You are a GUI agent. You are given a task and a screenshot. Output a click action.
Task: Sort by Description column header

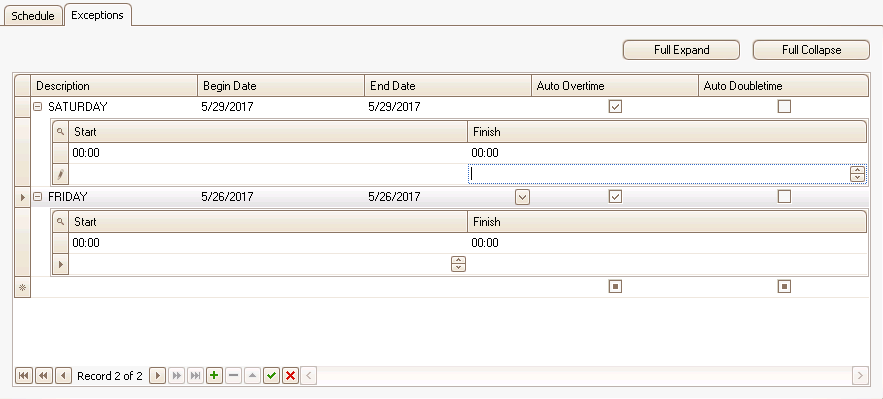click(114, 86)
